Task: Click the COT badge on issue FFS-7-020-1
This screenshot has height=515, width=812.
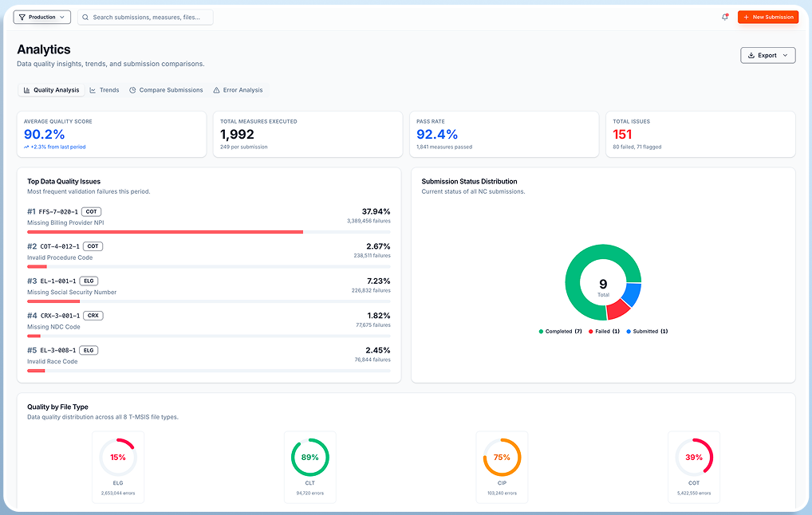Action: tap(91, 212)
